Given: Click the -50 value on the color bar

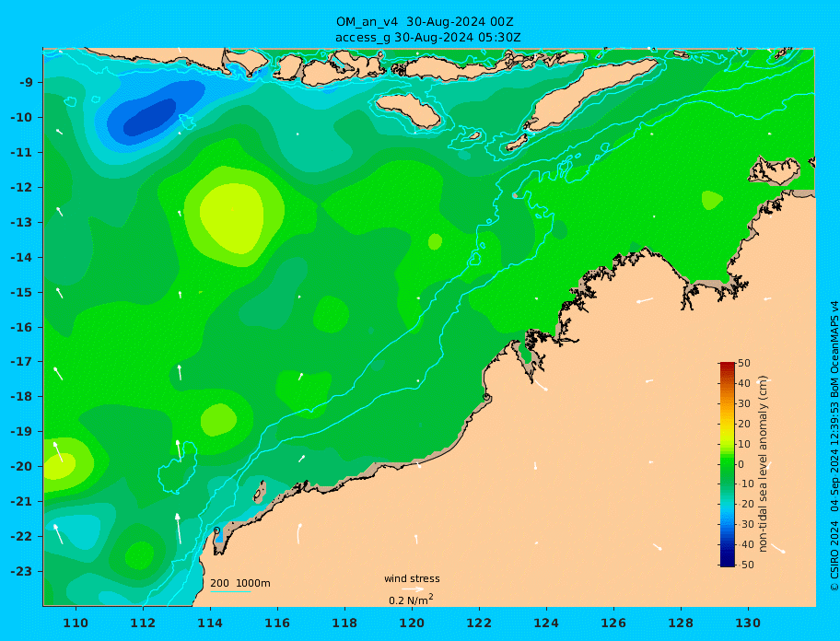Looking at the screenshot, I should click(x=742, y=565).
